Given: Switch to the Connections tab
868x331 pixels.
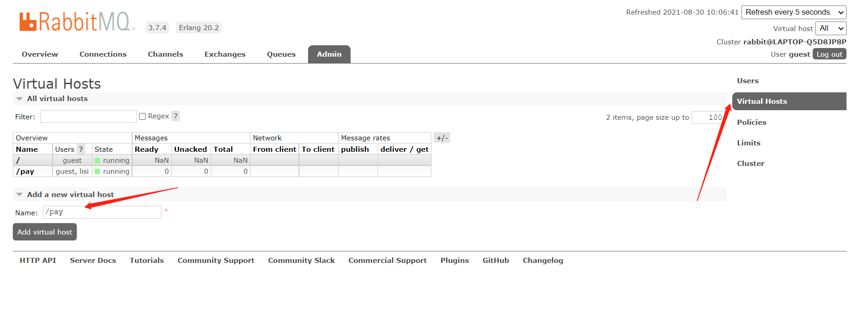Looking at the screenshot, I should click(x=103, y=54).
